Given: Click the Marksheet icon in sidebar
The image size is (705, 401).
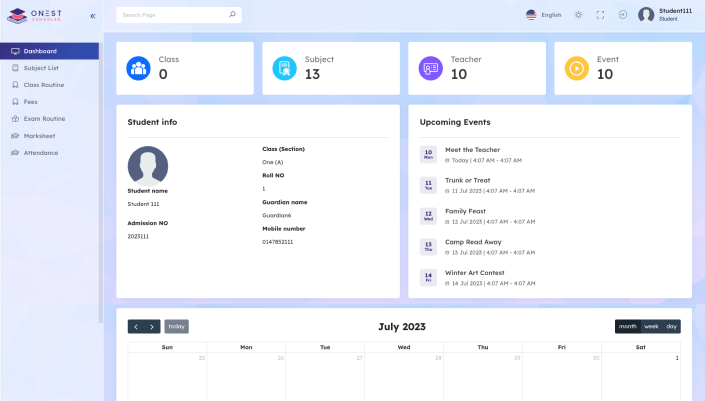Looking at the screenshot, I should pos(15,136).
